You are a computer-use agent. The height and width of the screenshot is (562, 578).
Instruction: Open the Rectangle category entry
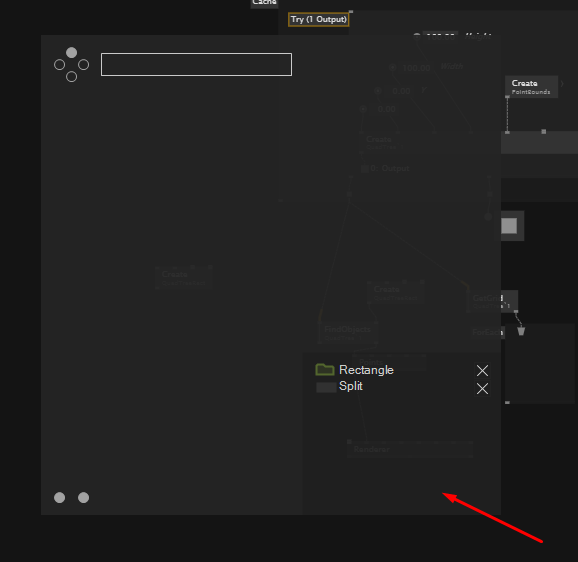pyautogui.click(x=366, y=370)
